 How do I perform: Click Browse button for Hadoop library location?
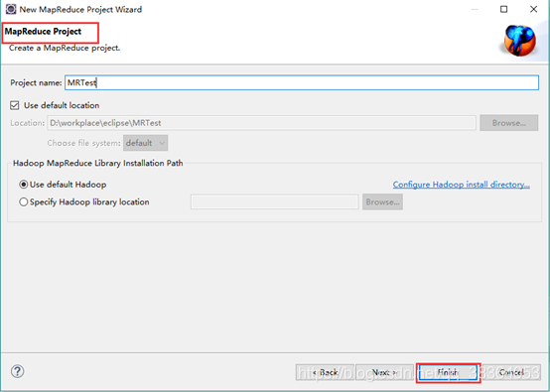[x=382, y=202]
